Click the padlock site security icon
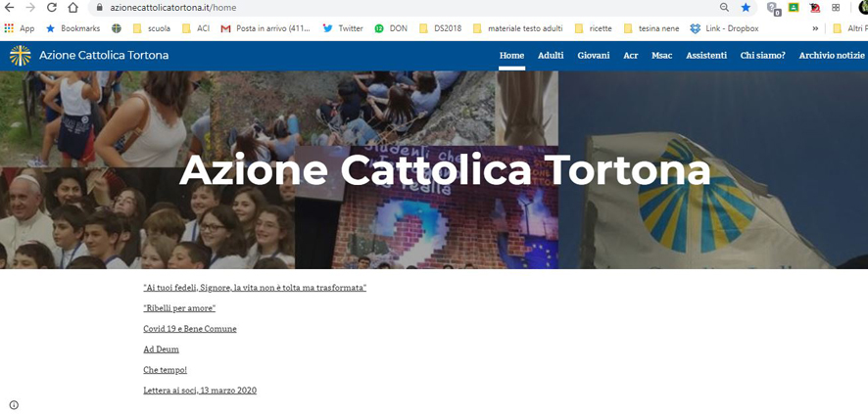Image resolution: width=868 pixels, height=415 pixels. [100, 8]
